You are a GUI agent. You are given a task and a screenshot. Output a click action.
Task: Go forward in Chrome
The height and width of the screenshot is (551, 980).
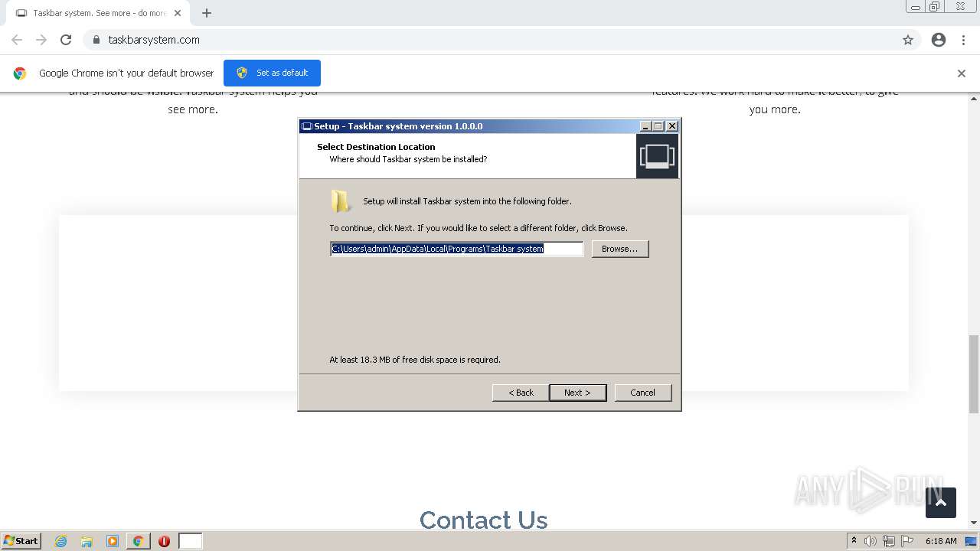click(x=41, y=40)
